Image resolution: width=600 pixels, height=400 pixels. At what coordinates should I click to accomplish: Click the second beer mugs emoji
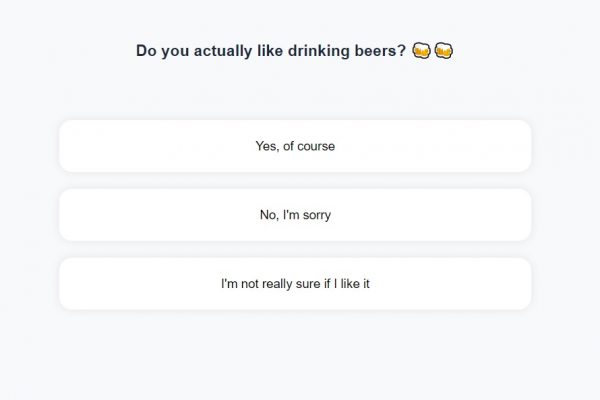point(444,51)
